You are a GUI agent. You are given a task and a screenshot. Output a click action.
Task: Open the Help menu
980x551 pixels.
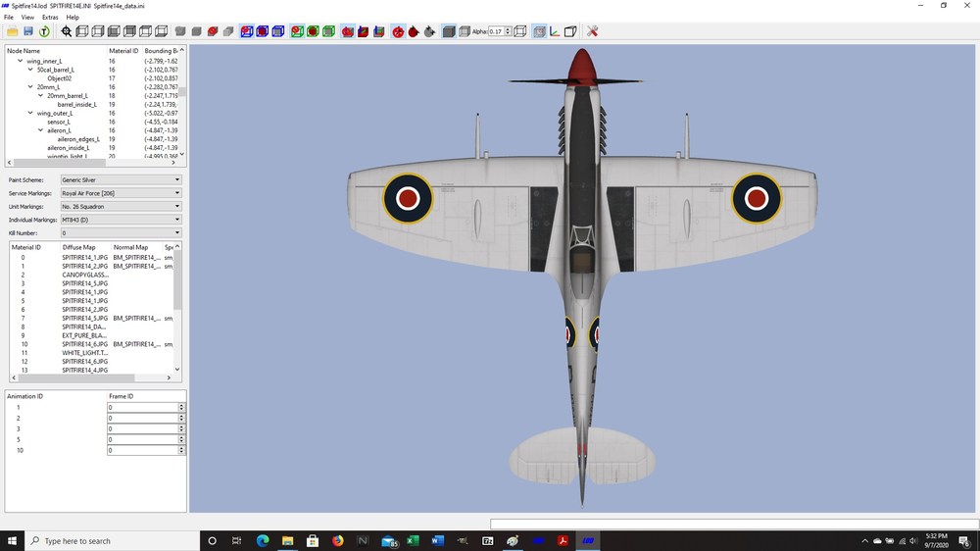pyautogui.click(x=73, y=18)
